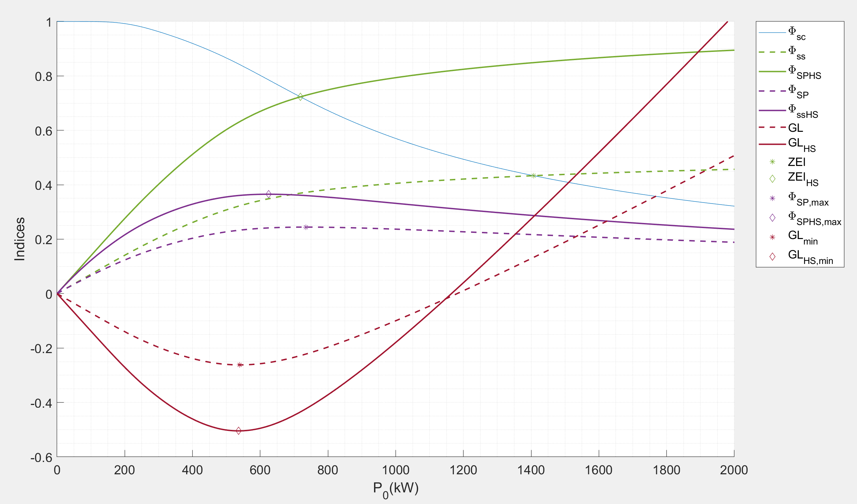Click the -0.6 tick label on y-axis

(x=41, y=458)
